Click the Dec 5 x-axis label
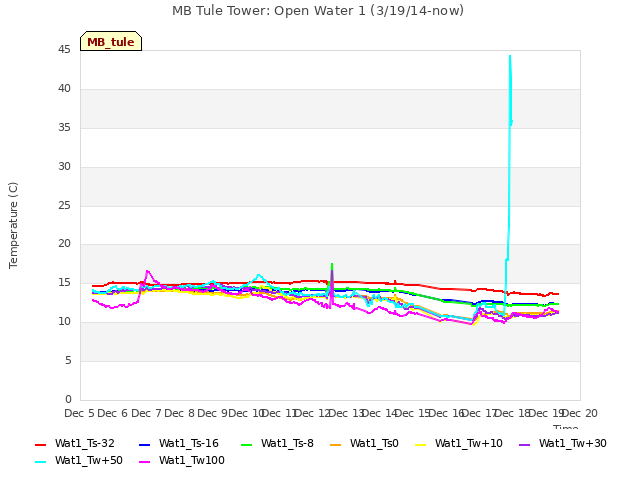This screenshot has height=480, width=640. pos(79,413)
